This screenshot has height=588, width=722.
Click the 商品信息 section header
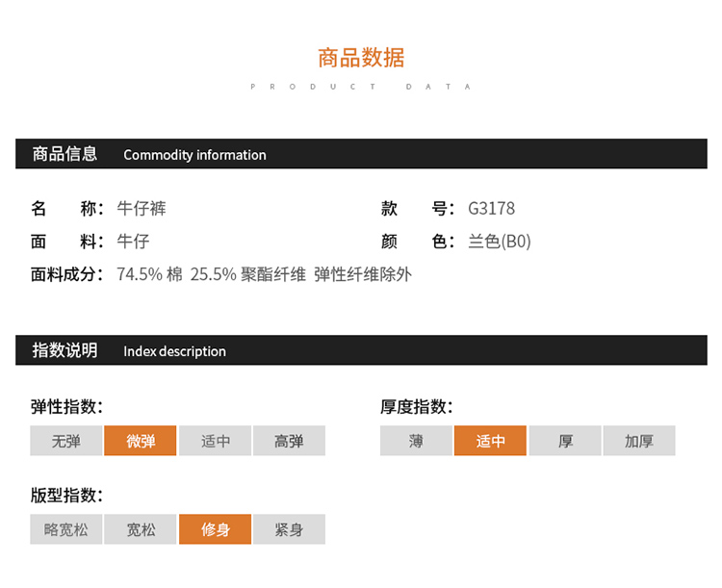[x=64, y=154]
